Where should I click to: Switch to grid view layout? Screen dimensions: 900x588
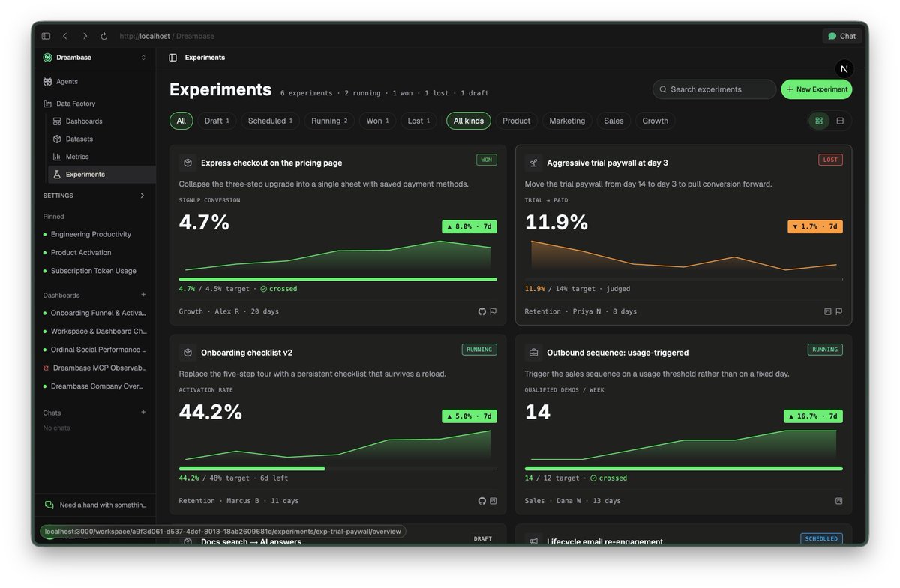819,121
